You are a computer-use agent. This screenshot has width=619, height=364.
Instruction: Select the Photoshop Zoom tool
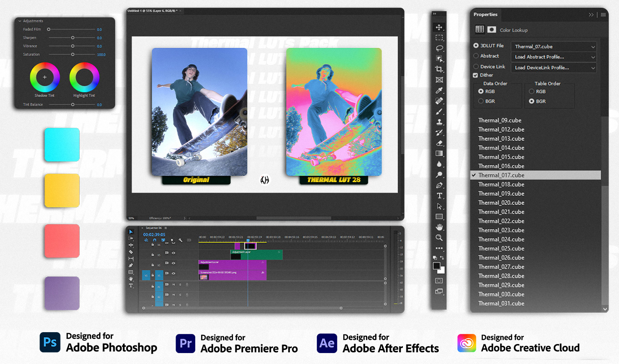pos(439,238)
